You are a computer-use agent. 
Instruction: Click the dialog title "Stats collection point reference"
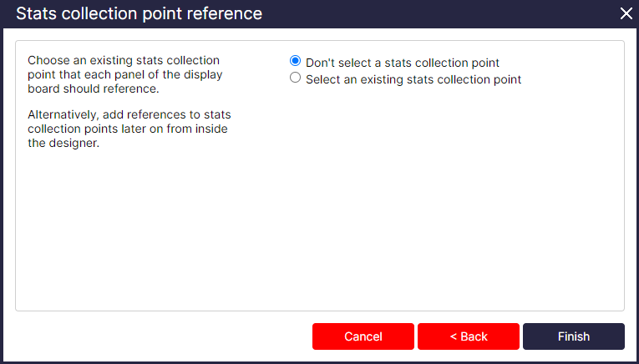[x=139, y=13]
